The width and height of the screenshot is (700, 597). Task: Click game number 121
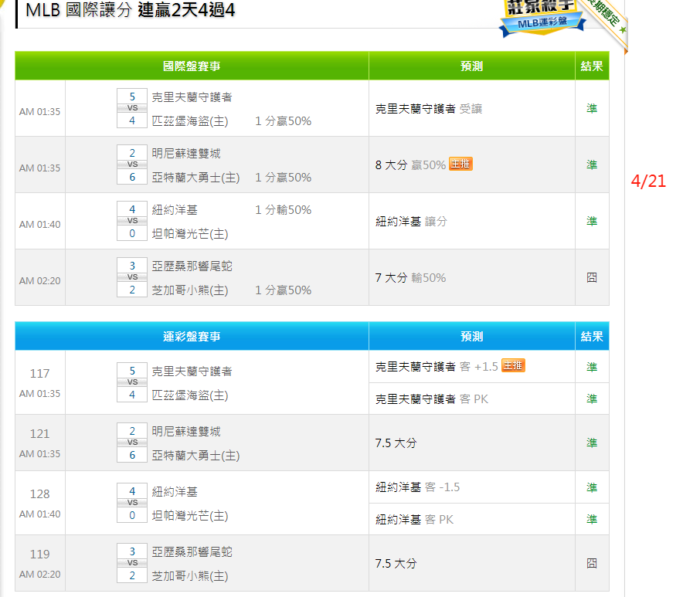pos(39,434)
